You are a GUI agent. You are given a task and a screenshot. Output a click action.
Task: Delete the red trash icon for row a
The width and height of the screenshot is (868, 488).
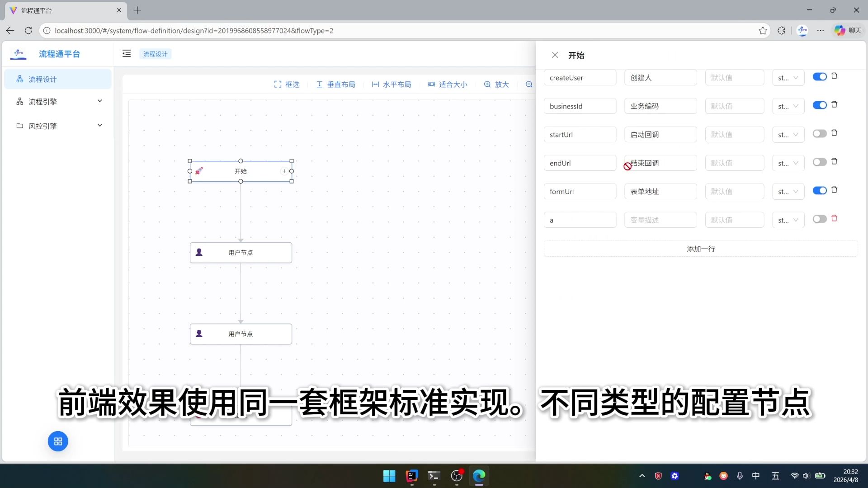[x=834, y=219]
